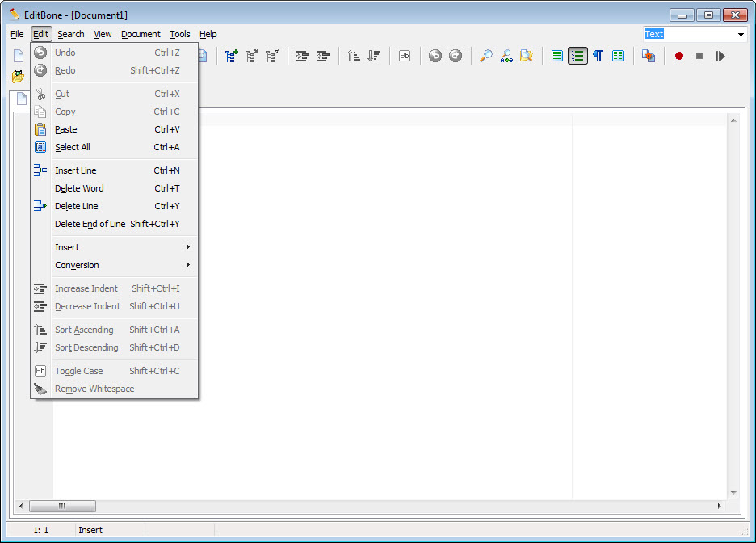Open the View menu
Screen dimensions: 756x543
[x=103, y=34]
